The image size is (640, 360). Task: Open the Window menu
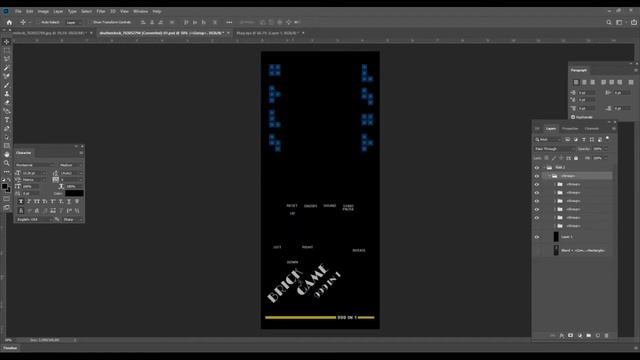point(140,11)
